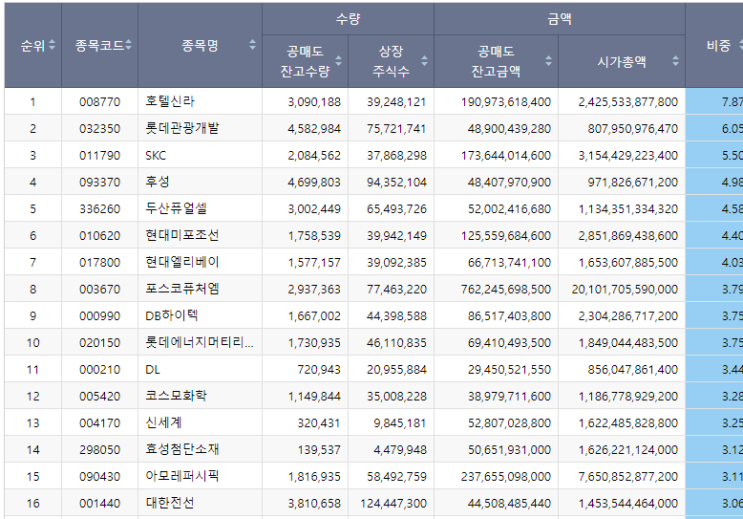Sort by 순위 column arrows
The width and height of the screenshot is (743, 519).
tap(52, 45)
